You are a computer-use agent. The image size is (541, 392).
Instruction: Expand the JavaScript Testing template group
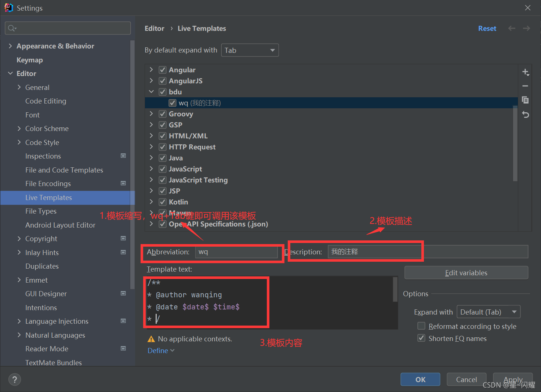coord(151,179)
